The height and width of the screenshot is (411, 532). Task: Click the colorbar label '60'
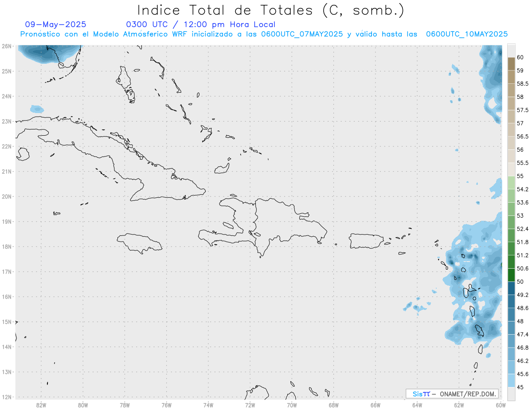pyautogui.click(x=520, y=57)
